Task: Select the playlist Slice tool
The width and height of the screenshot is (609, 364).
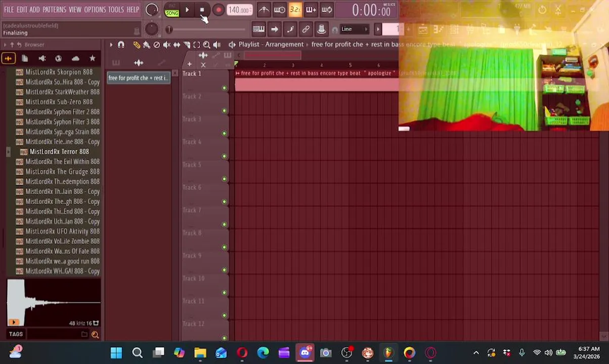Action: (187, 44)
